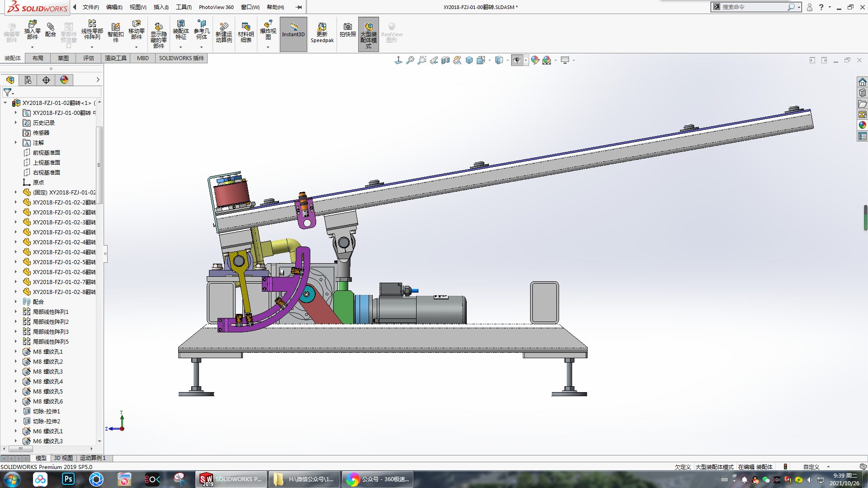This screenshot has width=868, height=488.
Task: Open Insert Components dropdown arrow
Action: pos(32,47)
